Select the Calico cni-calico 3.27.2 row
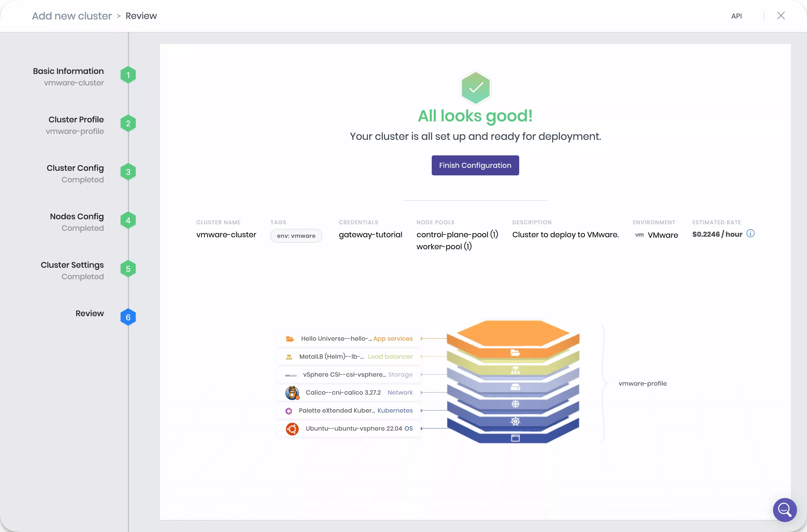The height and width of the screenshot is (532, 807). 349,393
